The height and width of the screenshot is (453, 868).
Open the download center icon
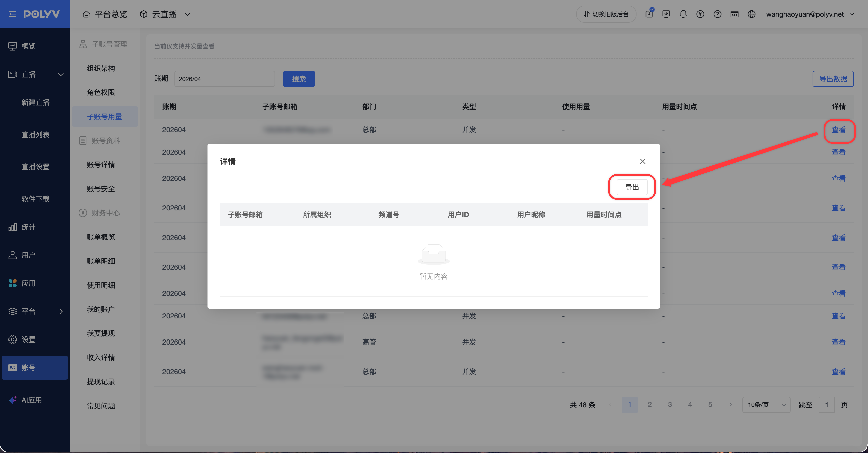[x=666, y=14]
